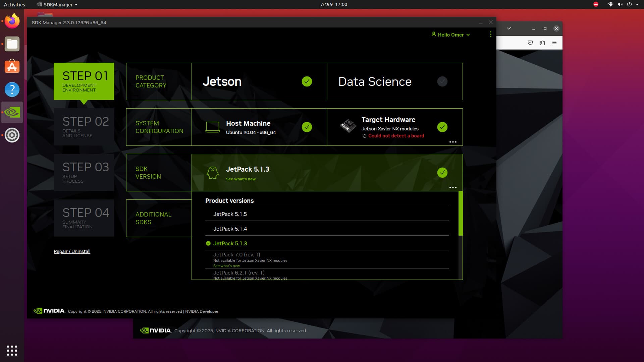The width and height of the screenshot is (644, 362).
Task: Enable the Data Science product category
Action: [x=442, y=81]
